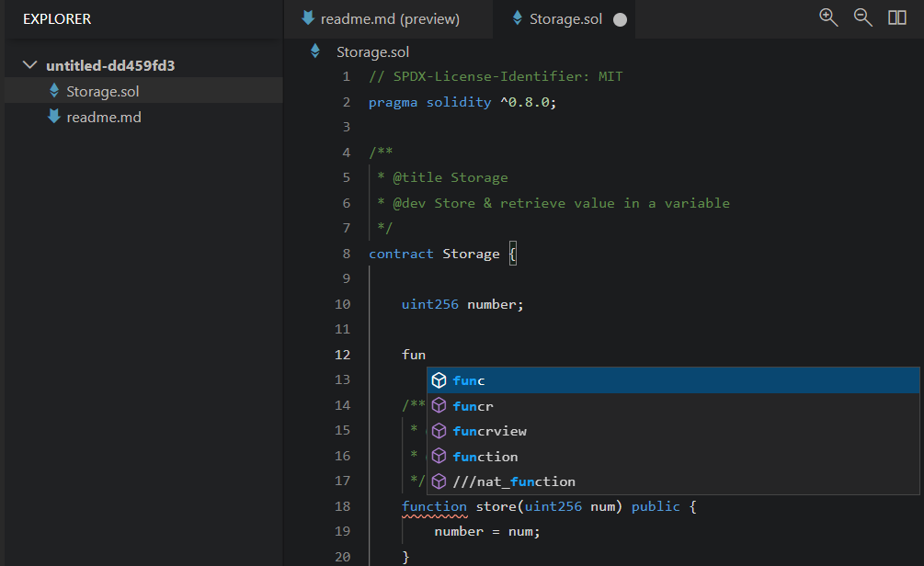Pick the function autocomplete suggestion

coord(485,457)
